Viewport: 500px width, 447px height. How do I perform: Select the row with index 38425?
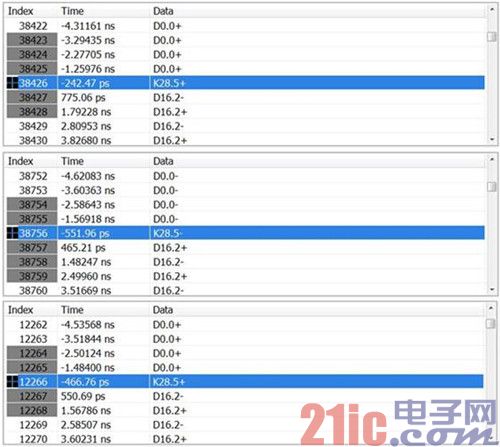(245, 69)
